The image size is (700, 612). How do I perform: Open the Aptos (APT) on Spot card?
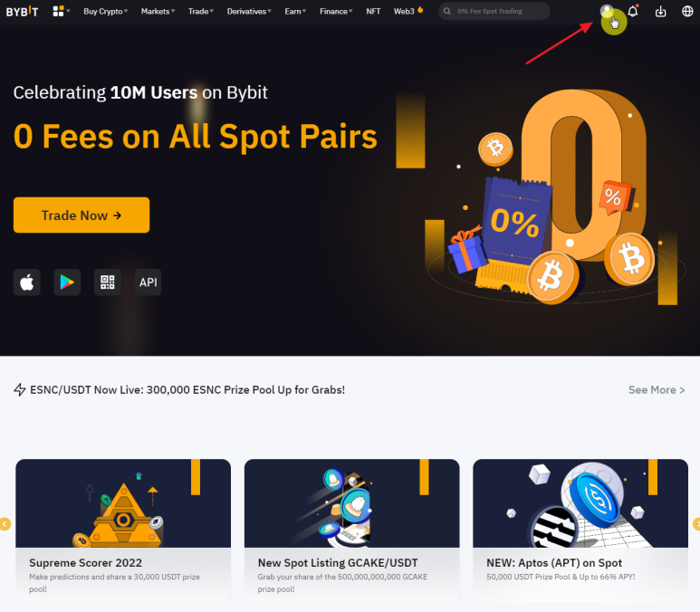pos(580,530)
